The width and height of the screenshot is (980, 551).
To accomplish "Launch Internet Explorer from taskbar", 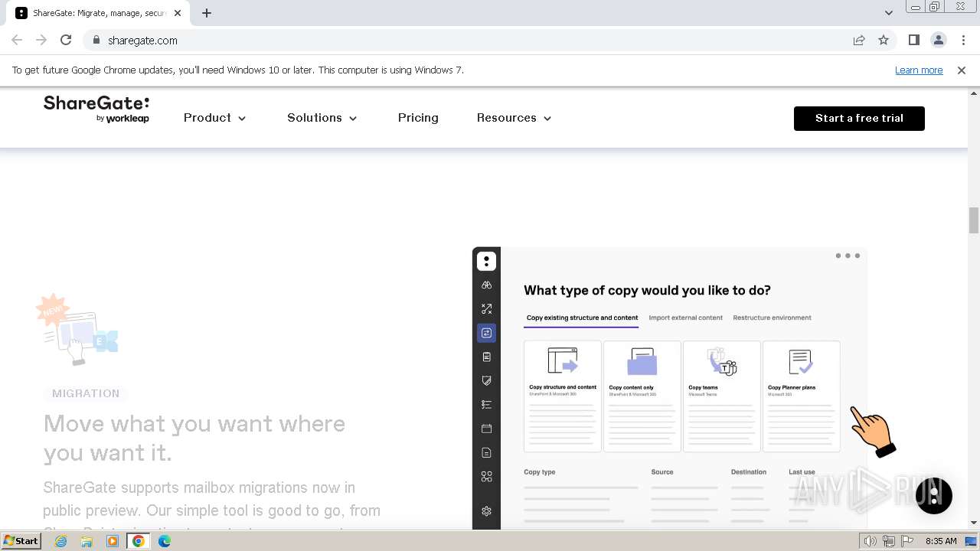I will [x=60, y=541].
